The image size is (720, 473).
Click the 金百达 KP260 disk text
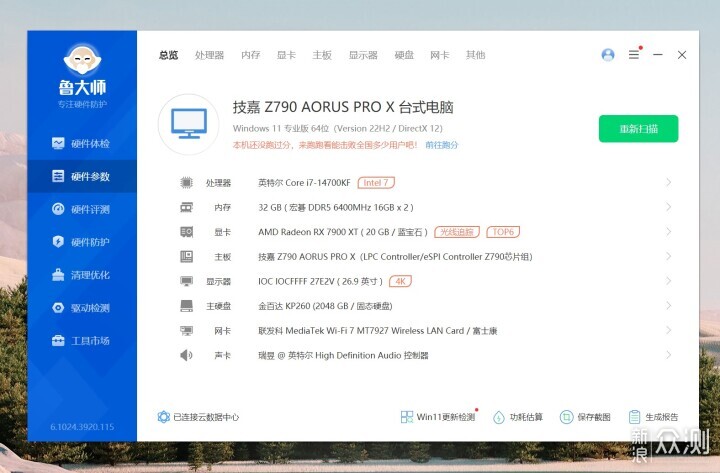tap(325, 306)
